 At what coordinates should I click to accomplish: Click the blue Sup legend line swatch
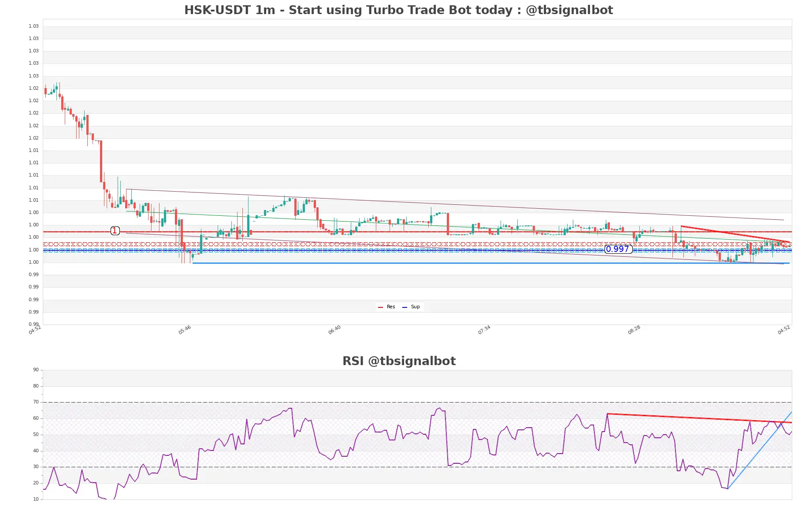pos(405,307)
